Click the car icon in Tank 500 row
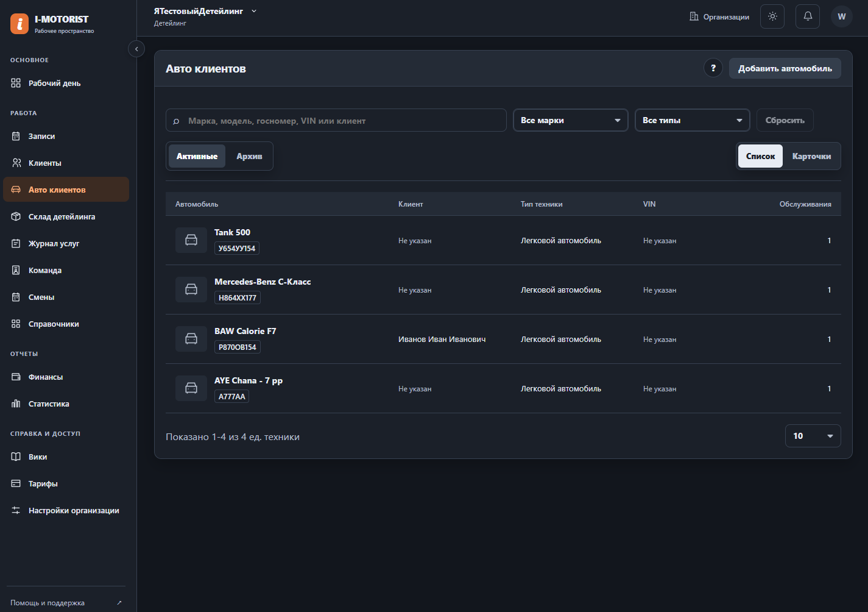 click(191, 240)
